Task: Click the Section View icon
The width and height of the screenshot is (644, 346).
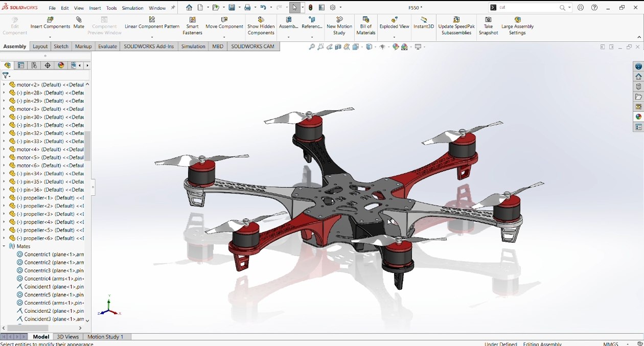Action: pos(338,47)
